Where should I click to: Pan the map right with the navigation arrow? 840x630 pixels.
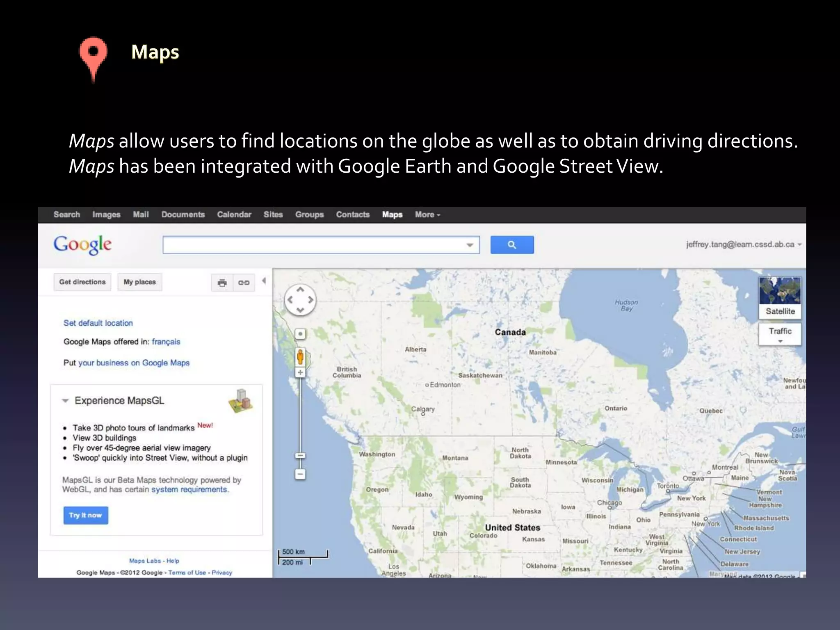point(310,300)
